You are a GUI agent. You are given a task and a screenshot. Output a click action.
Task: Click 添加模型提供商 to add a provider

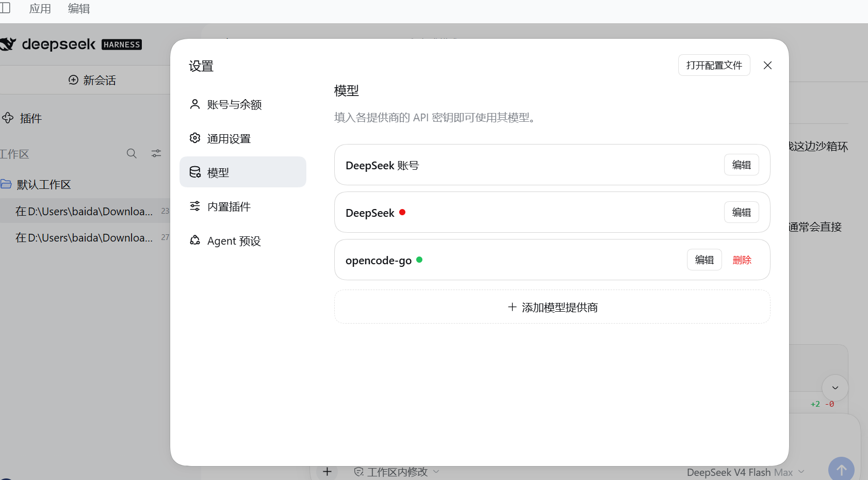point(552,307)
